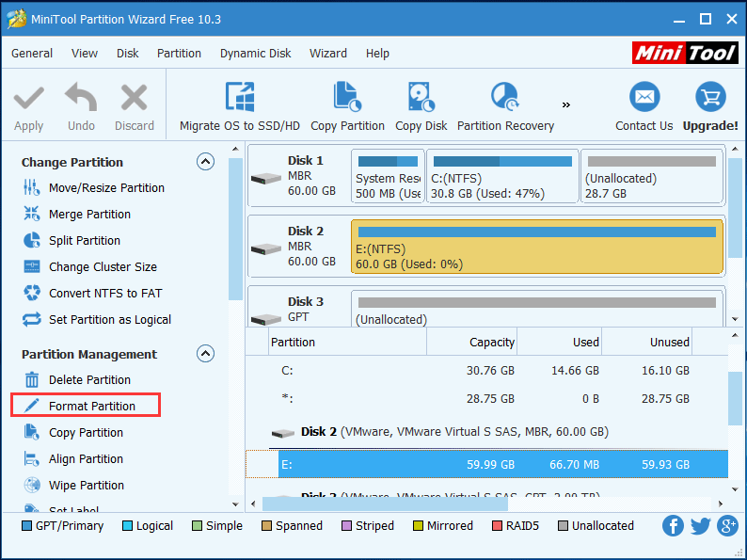This screenshot has width=747, height=560.
Task: Collapse the Partition Management section
Action: pos(205,354)
